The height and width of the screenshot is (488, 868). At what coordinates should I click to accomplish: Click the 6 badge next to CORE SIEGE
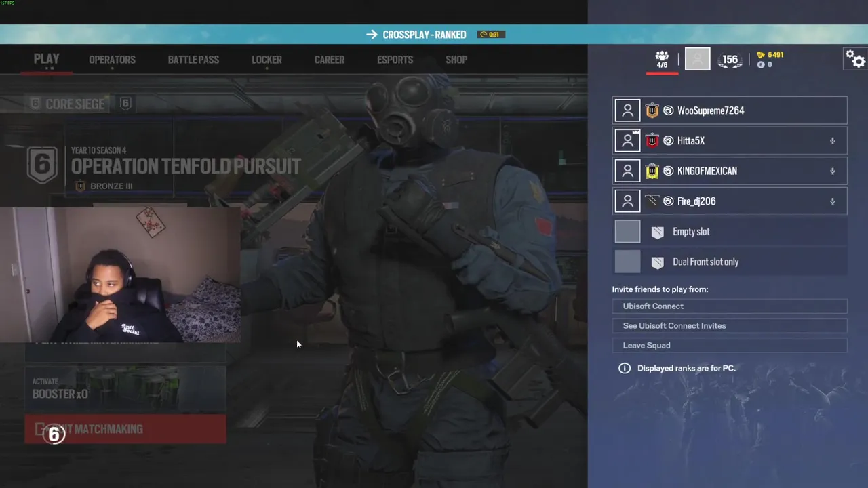coord(125,104)
